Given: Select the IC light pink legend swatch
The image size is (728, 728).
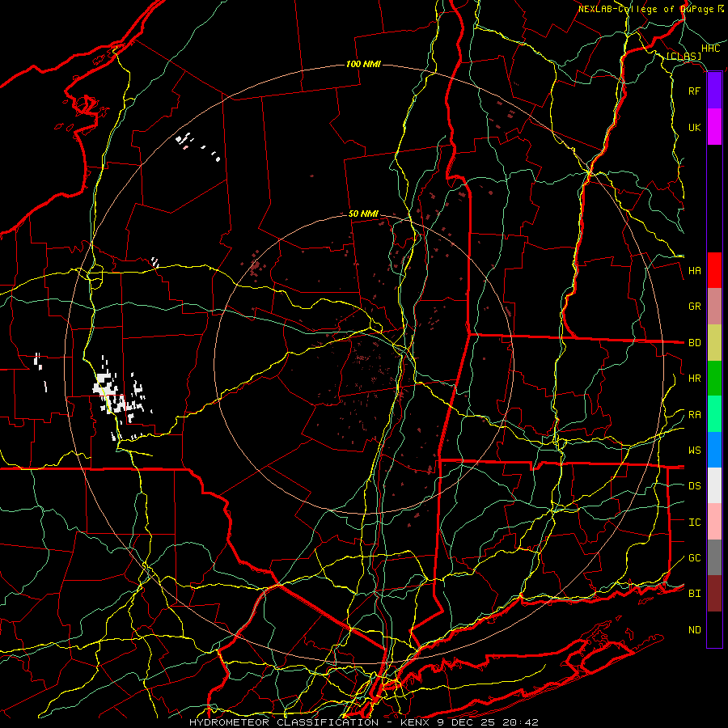Looking at the screenshot, I should 714,522.
